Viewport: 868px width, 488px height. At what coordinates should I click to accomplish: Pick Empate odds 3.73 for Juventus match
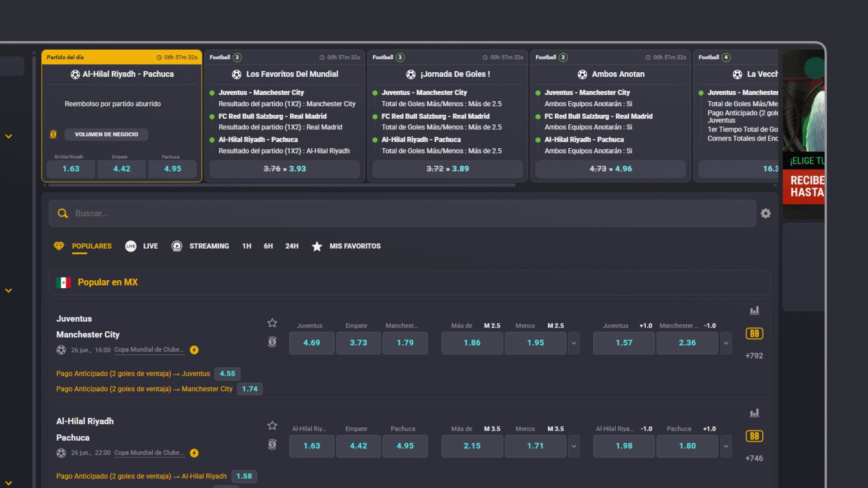coord(359,343)
